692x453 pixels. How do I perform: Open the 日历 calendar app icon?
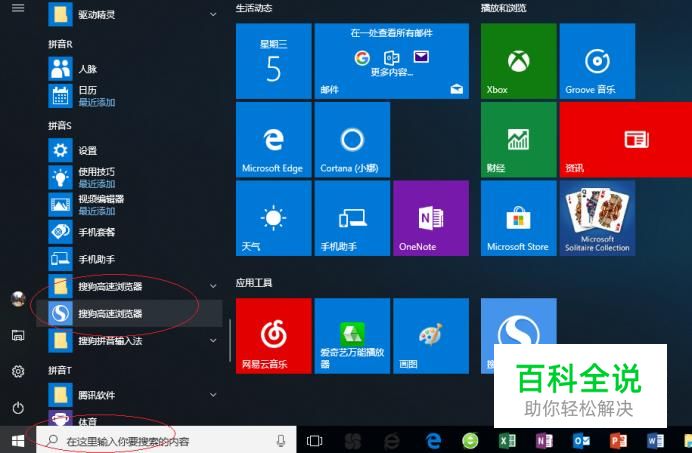60,96
